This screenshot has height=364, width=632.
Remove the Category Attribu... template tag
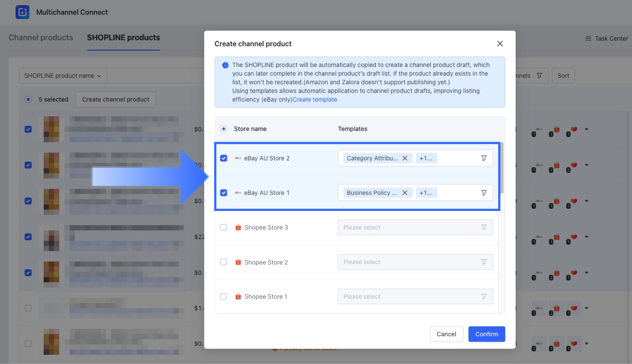(x=405, y=158)
